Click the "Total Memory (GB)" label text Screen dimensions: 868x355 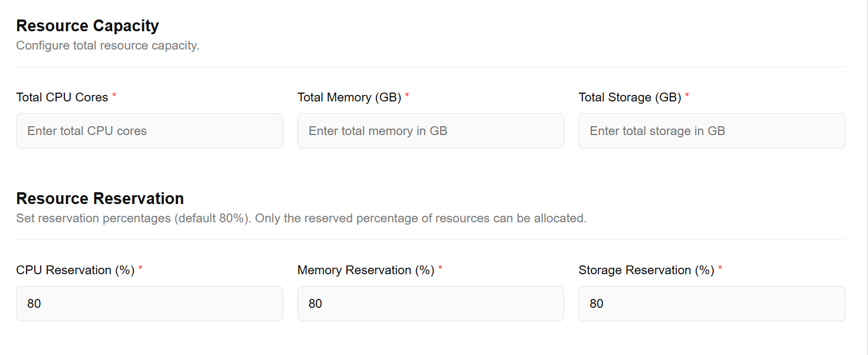[349, 97]
